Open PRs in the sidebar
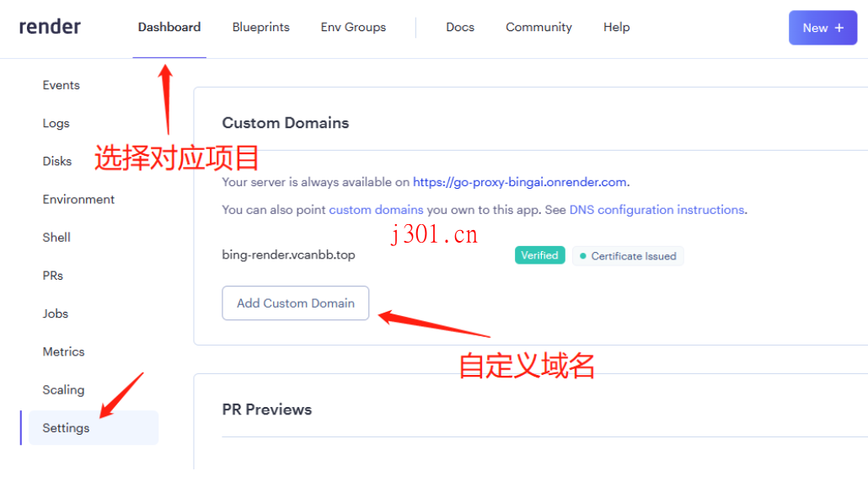Viewport: 868px width, 482px height. (52, 276)
